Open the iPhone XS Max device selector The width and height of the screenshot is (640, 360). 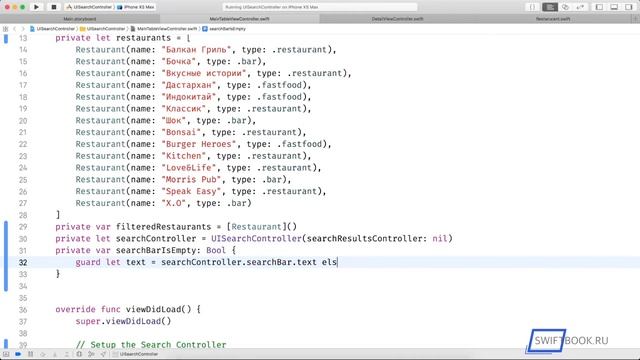136,7
